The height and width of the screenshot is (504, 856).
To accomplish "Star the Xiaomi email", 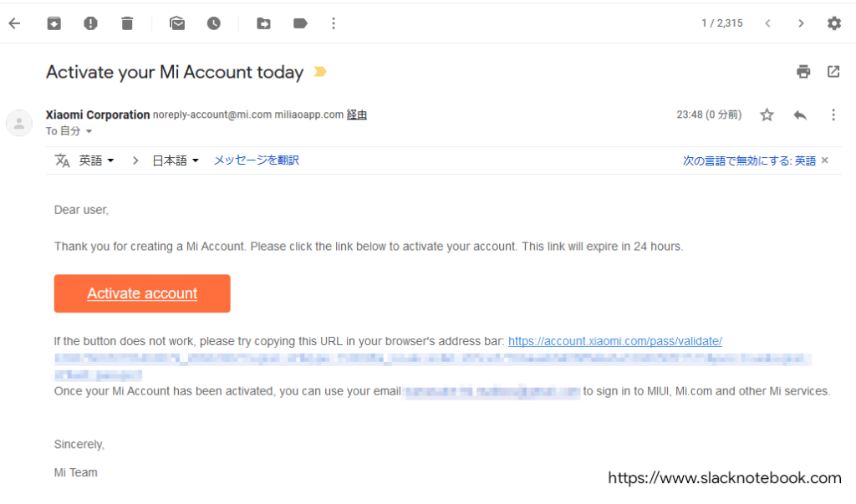I will click(x=767, y=115).
